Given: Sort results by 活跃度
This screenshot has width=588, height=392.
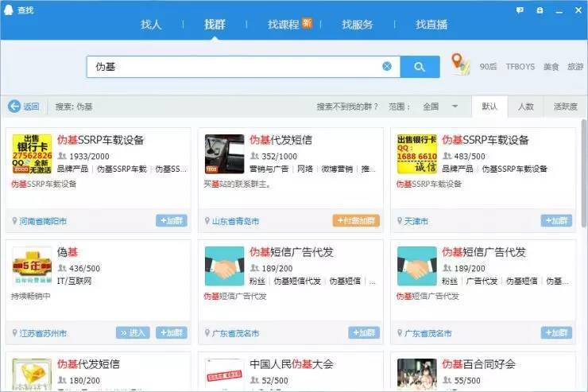Looking at the screenshot, I should (565, 107).
